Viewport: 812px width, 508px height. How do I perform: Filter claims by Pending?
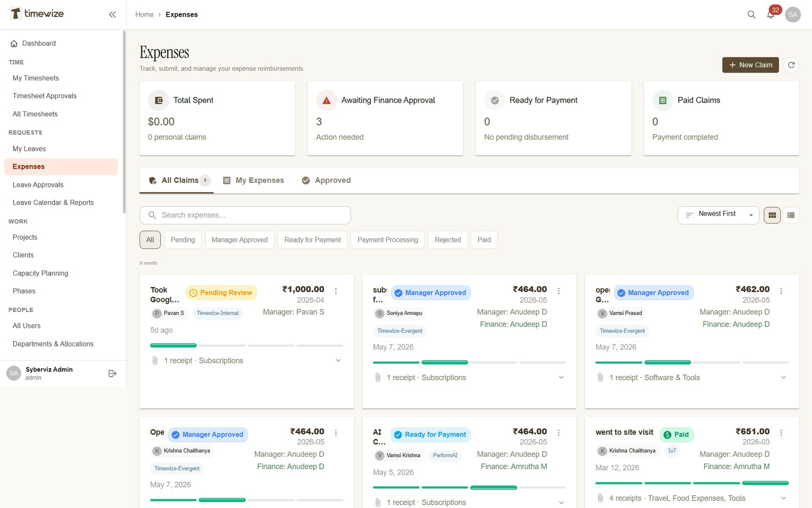pos(183,240)
